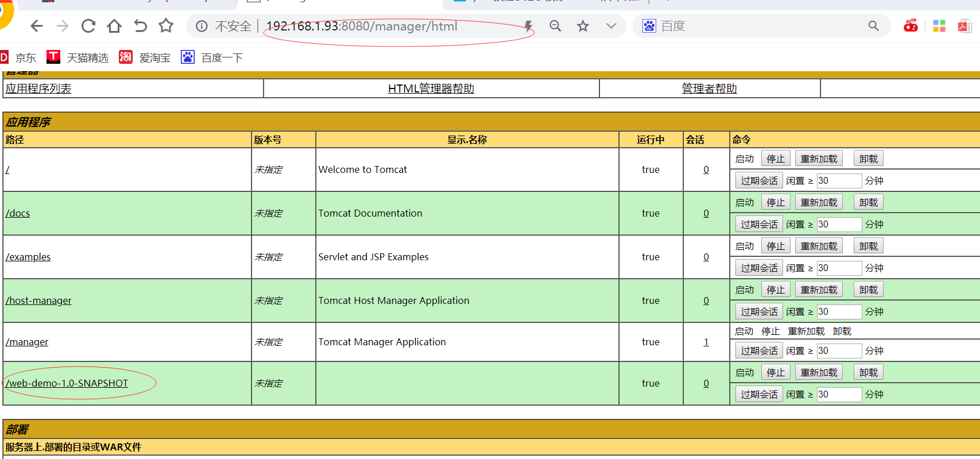Click 过期会话 for the /manager app
980x459 pixels.
(x=759, y=350)
